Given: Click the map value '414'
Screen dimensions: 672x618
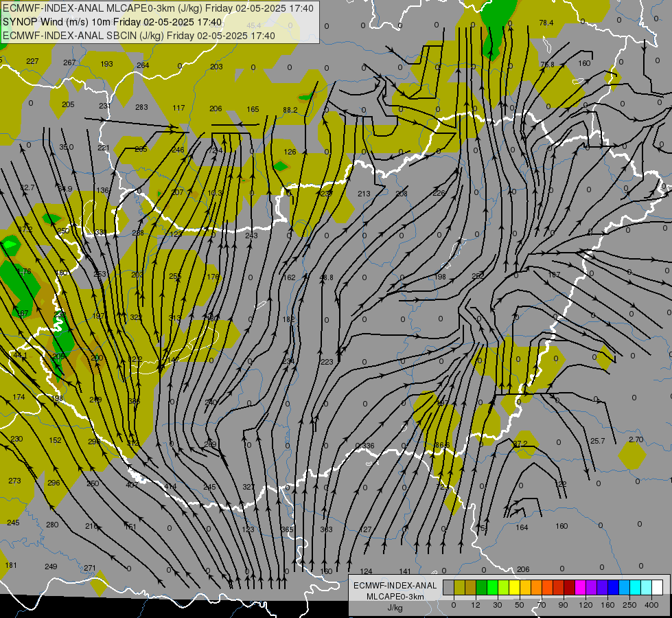Looking at the screenshot, I should (x=170, y=486).
